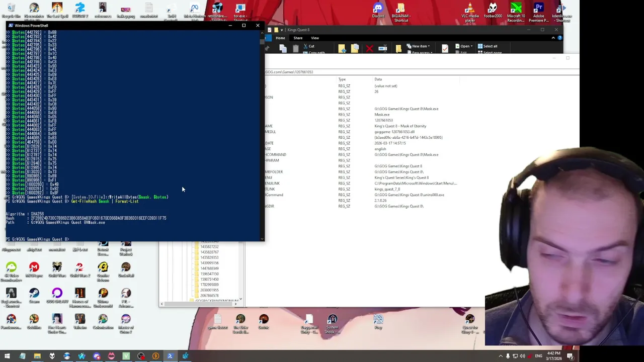Click the ENG language indicator
Screen dimensions: 644x362
538,356
